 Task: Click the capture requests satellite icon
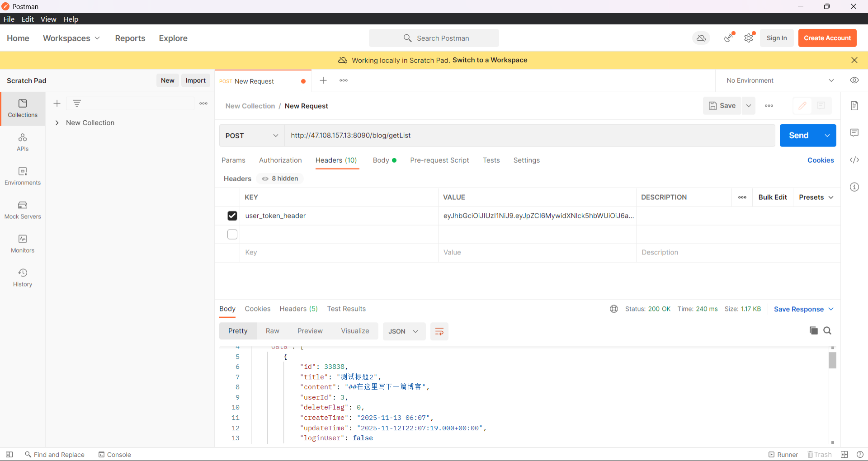(728, 38)
